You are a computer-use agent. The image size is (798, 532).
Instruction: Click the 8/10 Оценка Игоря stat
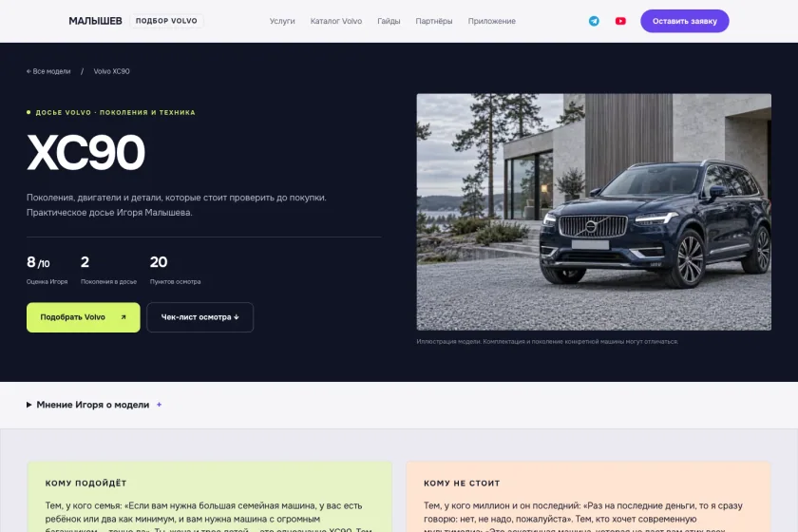click(x=47, y=270)
